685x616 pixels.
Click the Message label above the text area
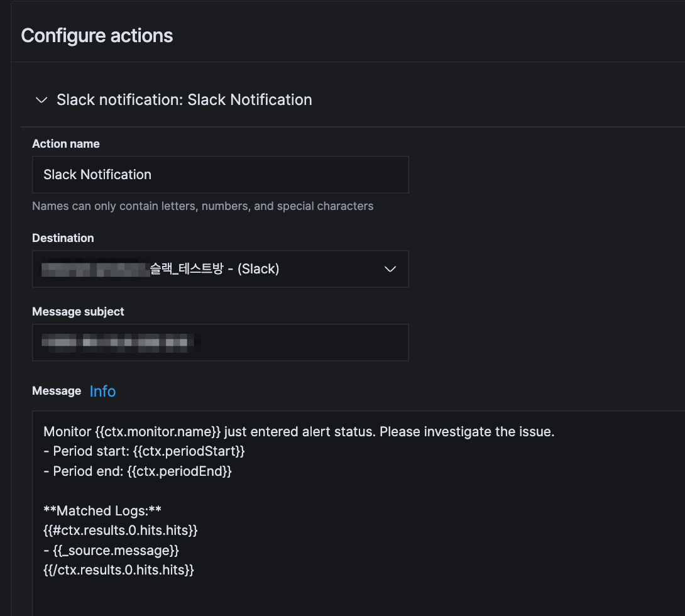[x=57, y=390]
